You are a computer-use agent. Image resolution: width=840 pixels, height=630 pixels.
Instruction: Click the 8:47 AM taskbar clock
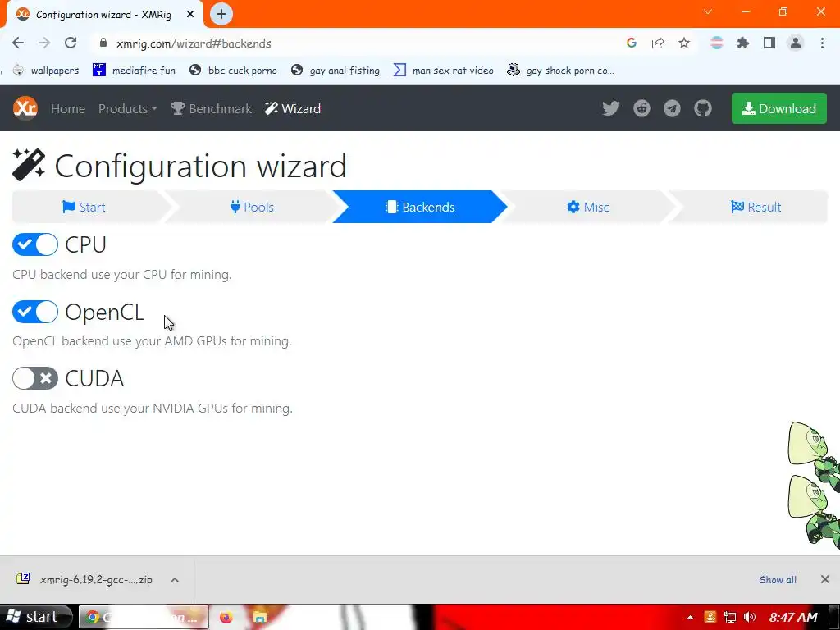(793, 617)
